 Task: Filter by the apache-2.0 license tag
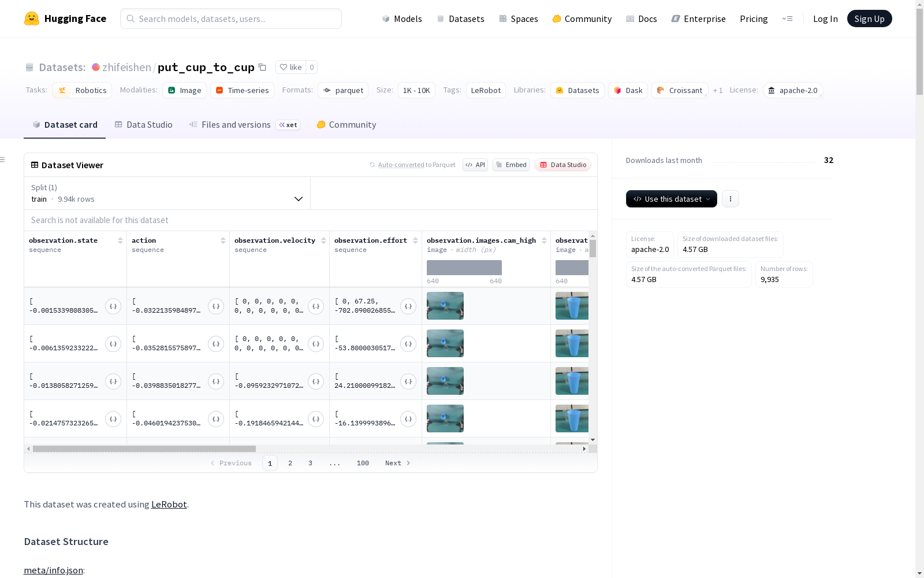click(793, 90)
